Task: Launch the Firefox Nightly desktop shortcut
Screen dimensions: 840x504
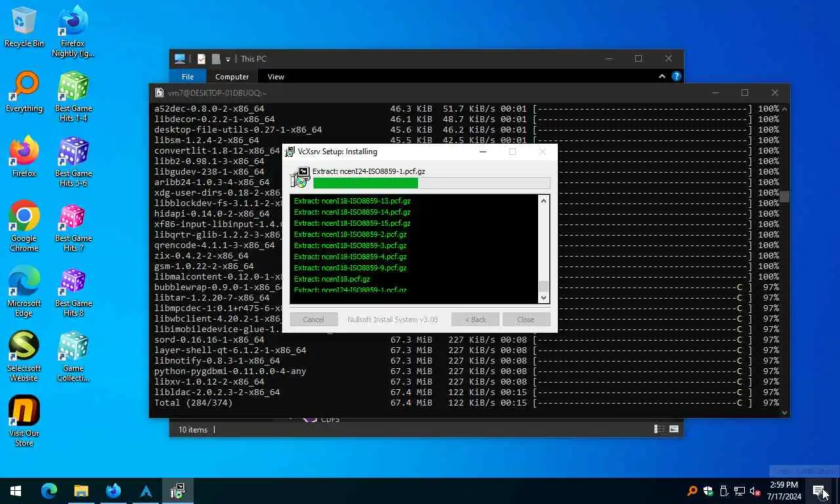Action: (x=73, y=31)
